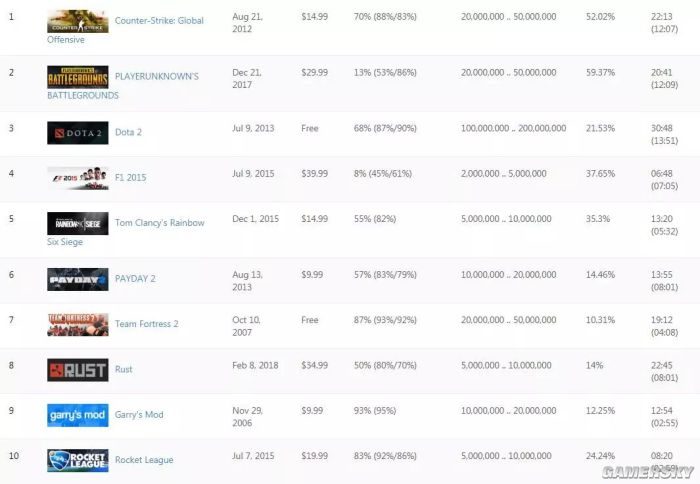Follow the Tom Clancy's Rainbow link

159,223
